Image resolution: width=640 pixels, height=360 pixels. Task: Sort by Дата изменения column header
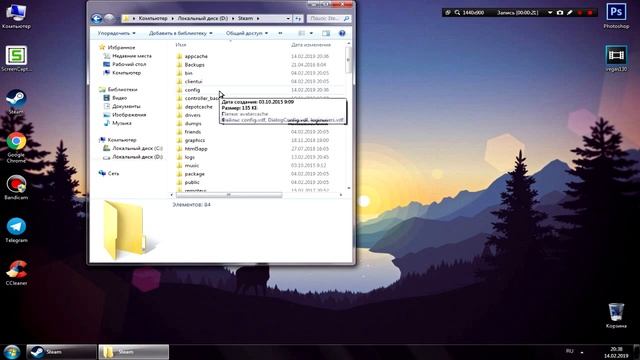click(311, 44)
